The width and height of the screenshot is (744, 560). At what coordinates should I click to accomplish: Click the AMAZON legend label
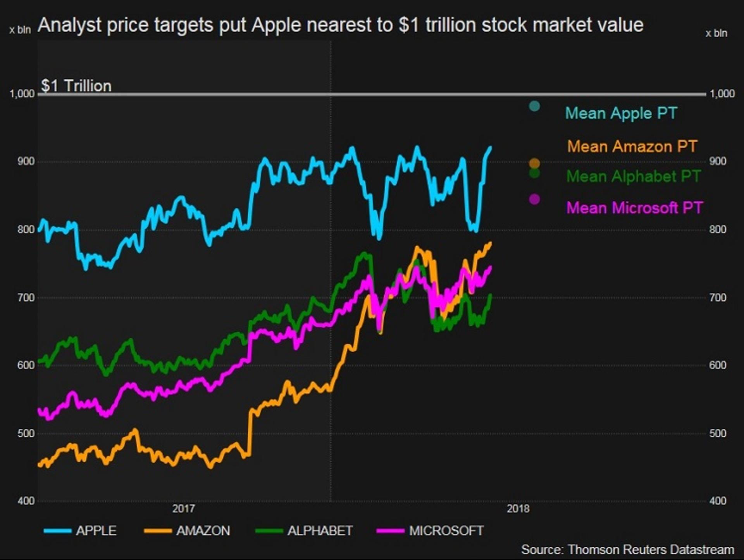tap(203, 531)
